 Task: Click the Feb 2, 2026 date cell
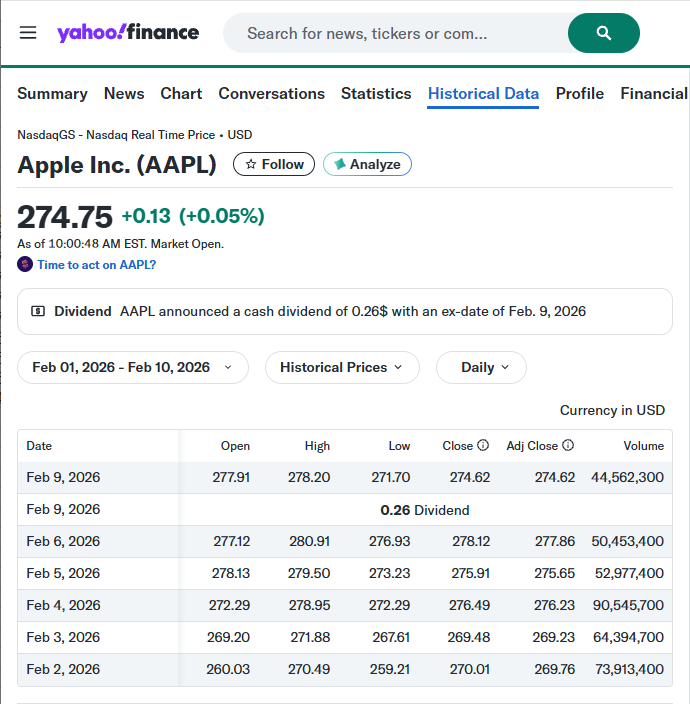pyautogui.click(x=63, y=669)
